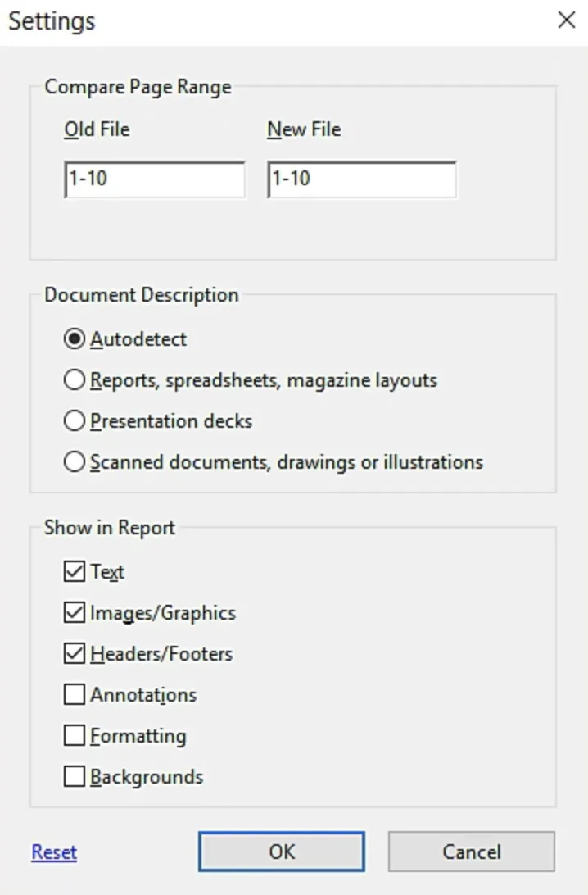Select the Autodetect radio button
The image size is (588, 895).
click(x=75, y=339)
